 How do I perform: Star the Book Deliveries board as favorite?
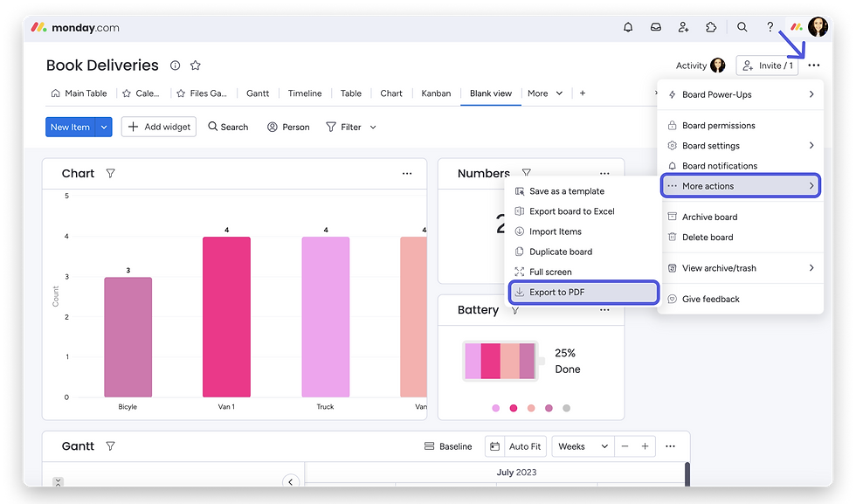click(x=196, y=66)
